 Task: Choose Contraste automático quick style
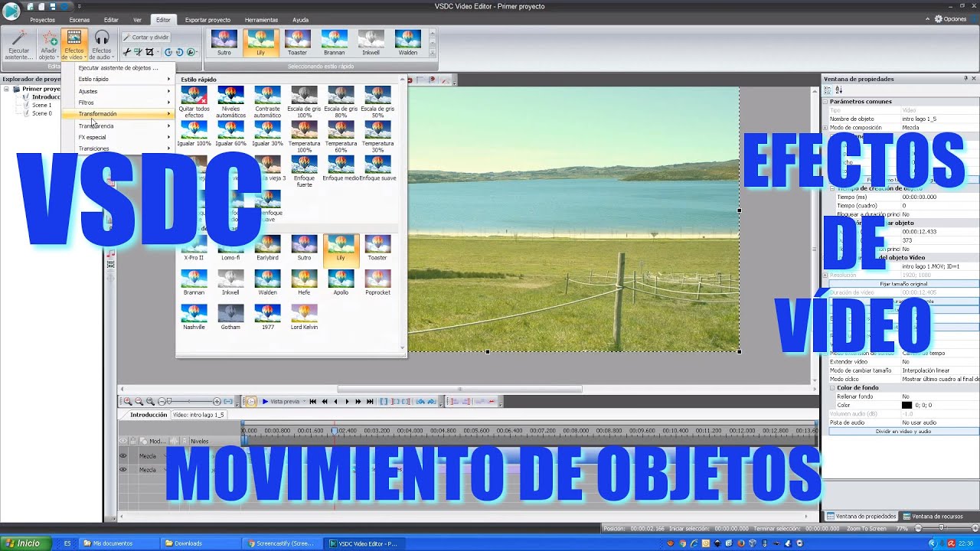point(267,102)
